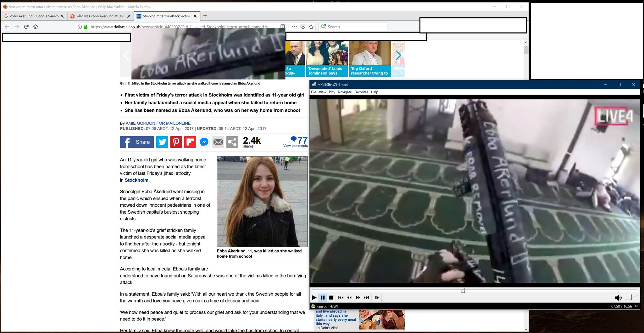
Task: Close the Stockholm terror attack tab
Action: click(x=195, y=16)
